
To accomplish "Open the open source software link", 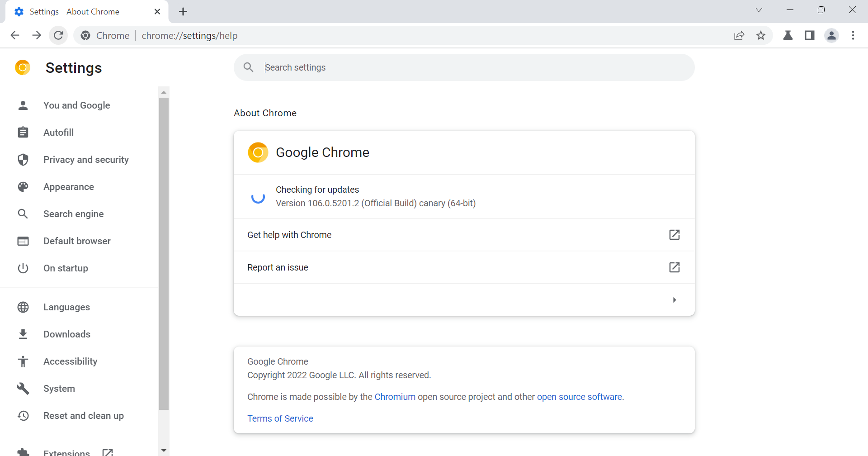I will pos(579,397).
